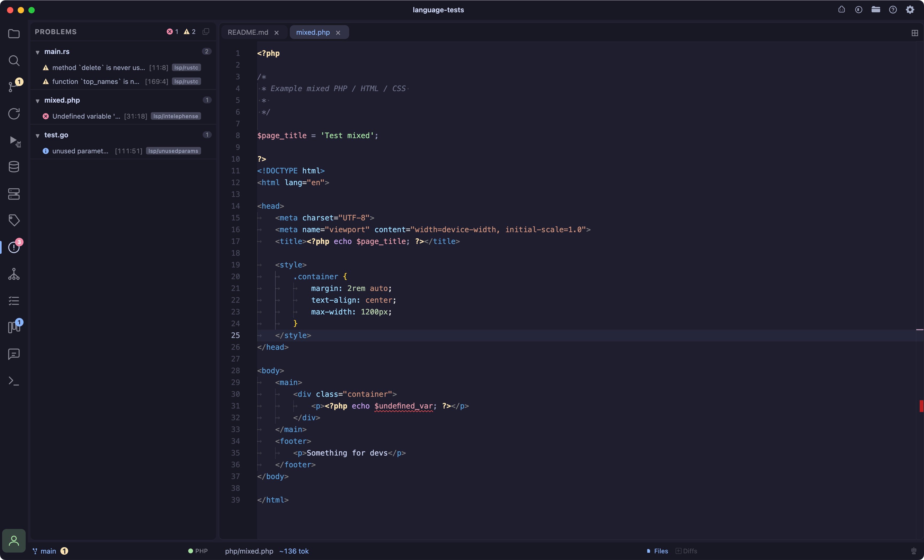Screen dimensions: 924x560
Task: Close the mixed.php tab
Action: point(338,33)
